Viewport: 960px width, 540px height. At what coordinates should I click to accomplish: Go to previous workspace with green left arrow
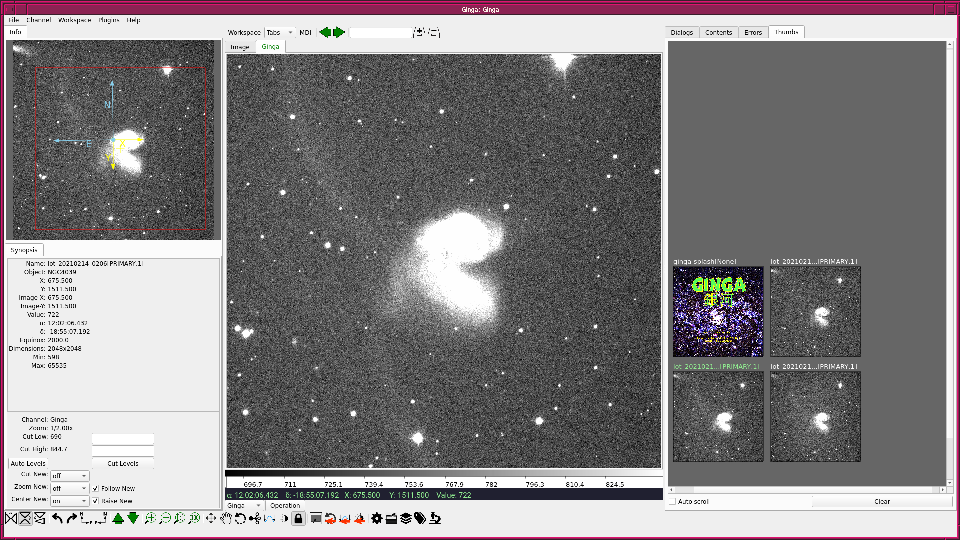click(324, 32)
